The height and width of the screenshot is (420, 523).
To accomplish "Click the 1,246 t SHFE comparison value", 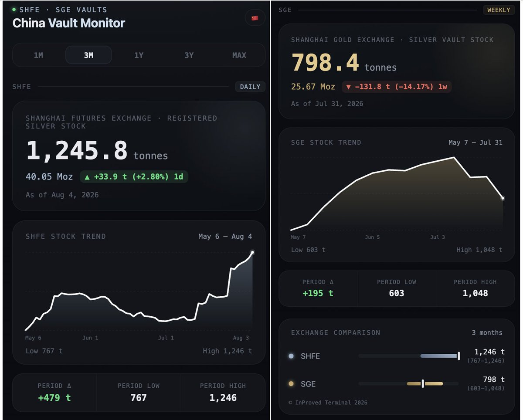I will point(489,352).
